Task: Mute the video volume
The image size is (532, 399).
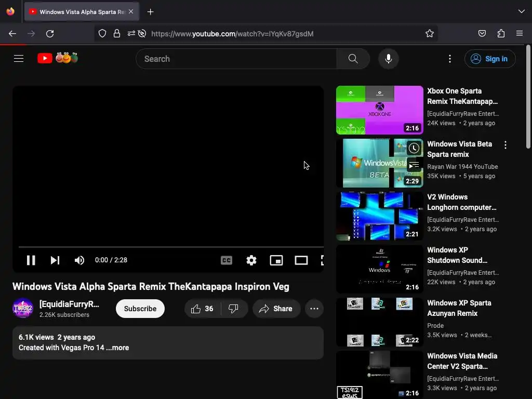Action: [79, 260]
